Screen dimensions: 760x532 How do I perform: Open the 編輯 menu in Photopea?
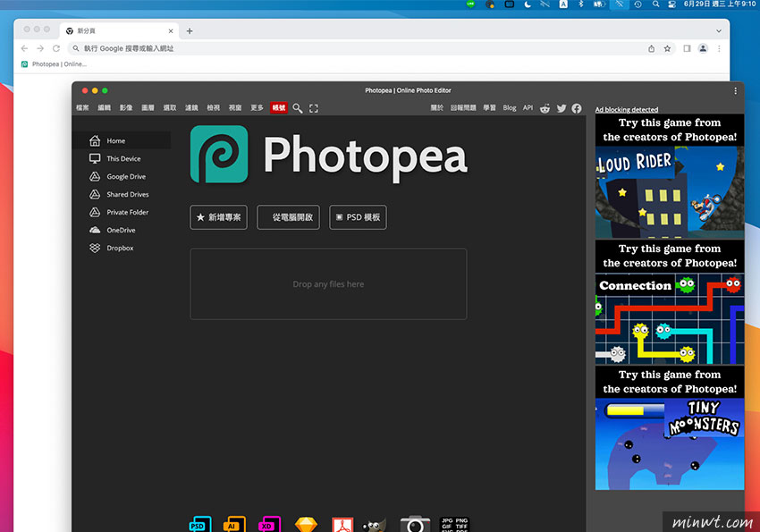coord(105,107)
